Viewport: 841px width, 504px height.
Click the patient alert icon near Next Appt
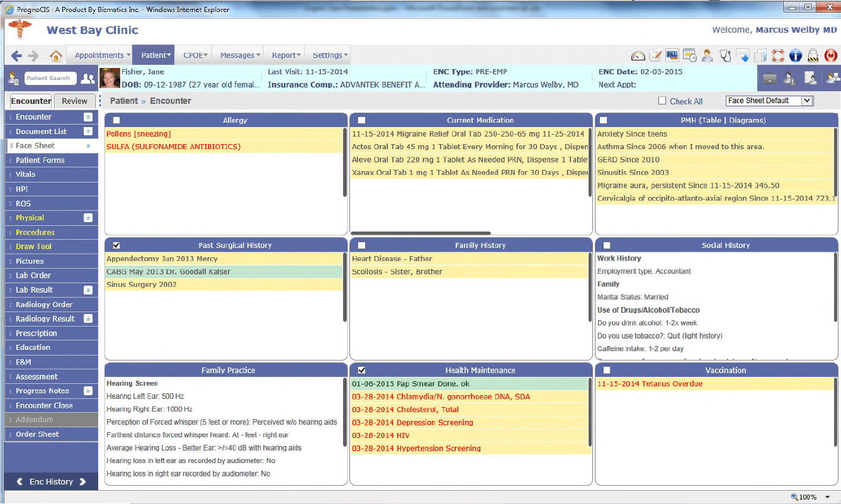pos(789,78)
